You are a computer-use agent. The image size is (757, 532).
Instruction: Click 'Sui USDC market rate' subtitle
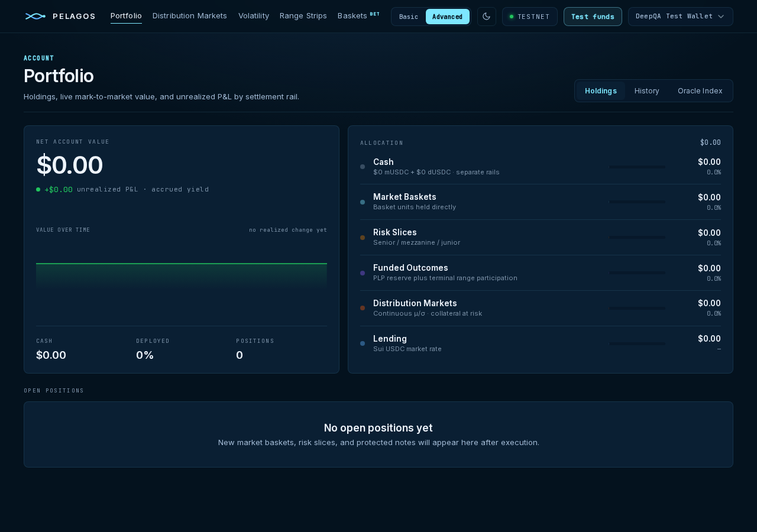(x=407, y=349)
